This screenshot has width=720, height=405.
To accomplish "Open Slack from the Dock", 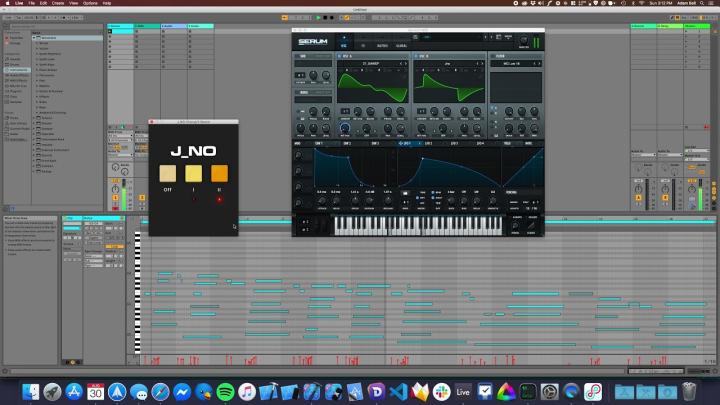I will tap(442, 392).
